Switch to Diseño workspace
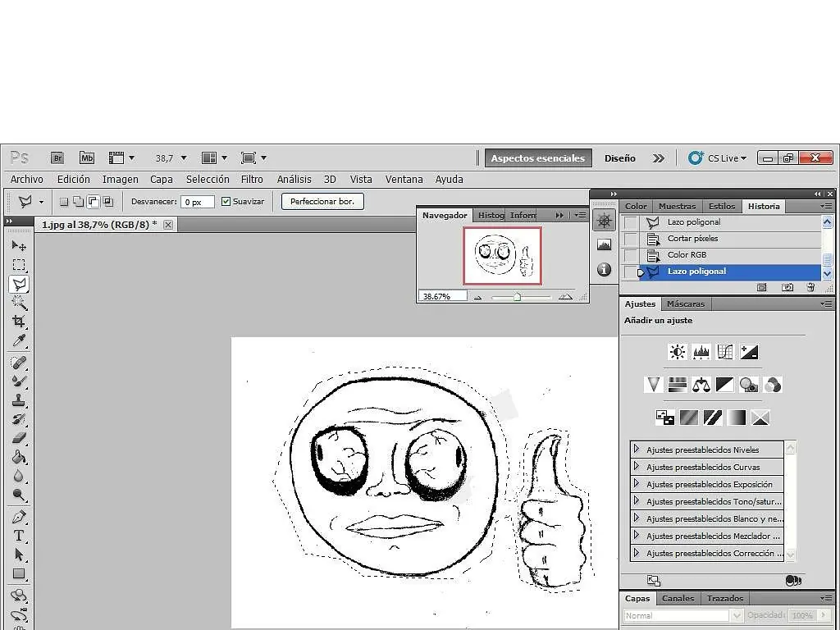Screen dimensions: 840x630 pos(620,158)
